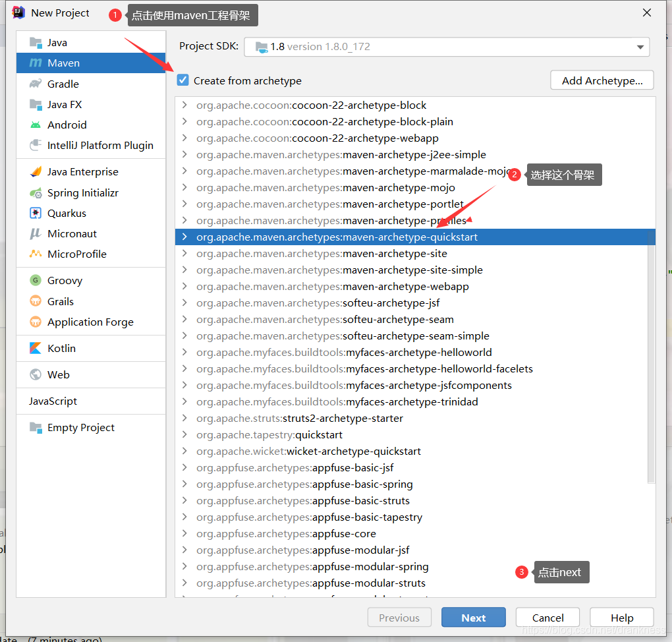Select Spring Initializr project type

tap(91, 193)
